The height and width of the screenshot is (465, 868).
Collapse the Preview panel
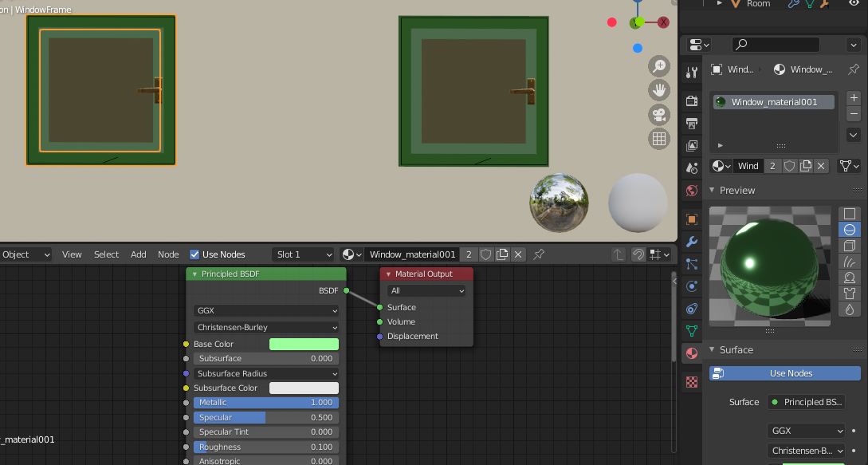point(712,190)
